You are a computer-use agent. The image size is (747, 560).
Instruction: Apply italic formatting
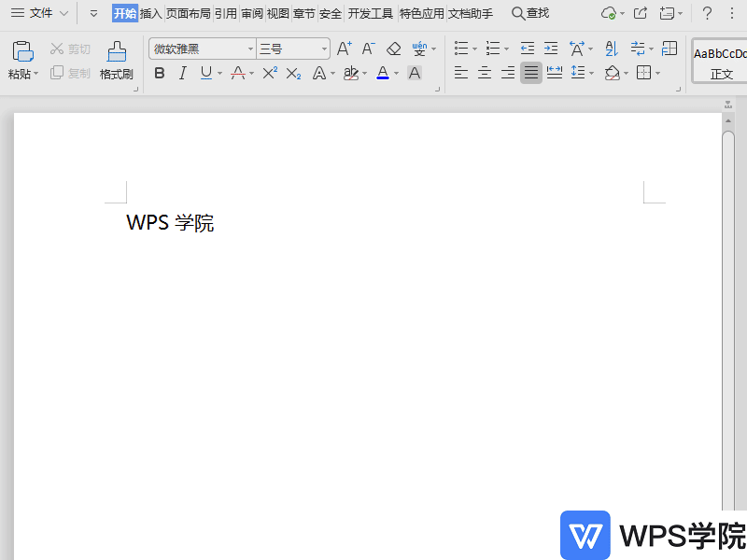pos(182,73)
